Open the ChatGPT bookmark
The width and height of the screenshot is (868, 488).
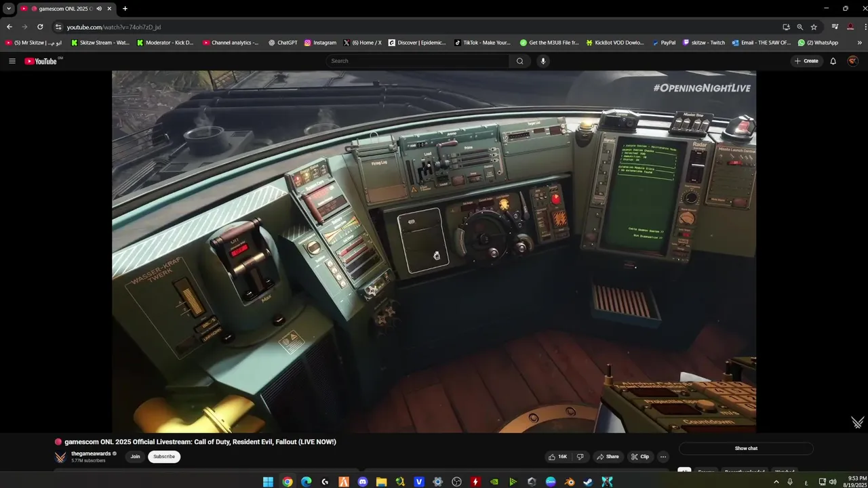click(x=283, y=43)
